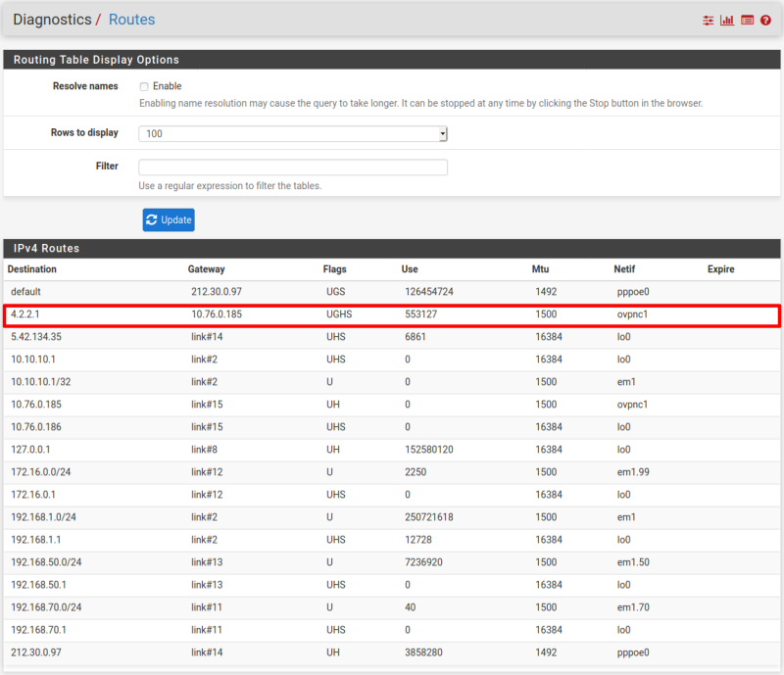This screenshot has width=784, height=675.
Task: Select the 192.168.50.0/24 destination cell
Action: pos(46,561)
